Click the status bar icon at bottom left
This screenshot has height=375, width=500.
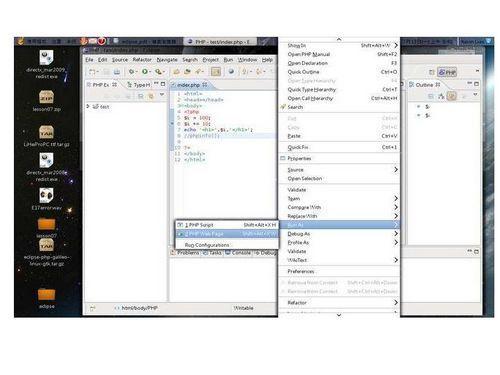93,308
